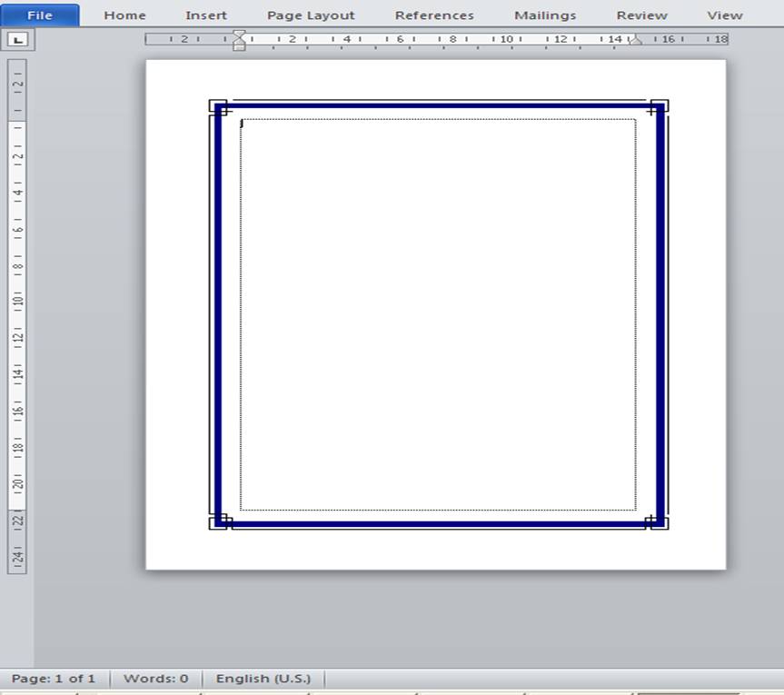Screen dimensions: 784x695
Task: Click the tab stop selector icon
Action: (x=17, y=39)
